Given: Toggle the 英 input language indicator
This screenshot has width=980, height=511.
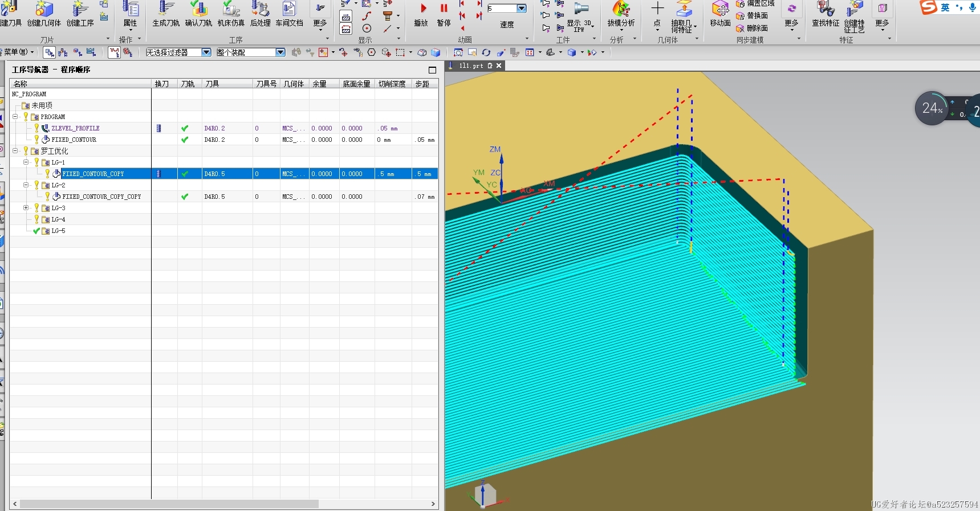Looking at the screenshot, I should (x=945, y=7).
